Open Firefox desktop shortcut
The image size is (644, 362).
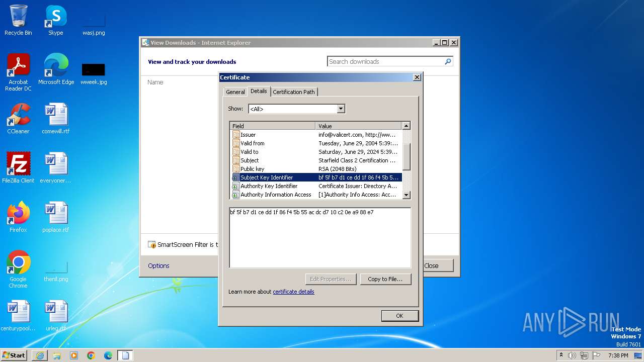[18, 217]
